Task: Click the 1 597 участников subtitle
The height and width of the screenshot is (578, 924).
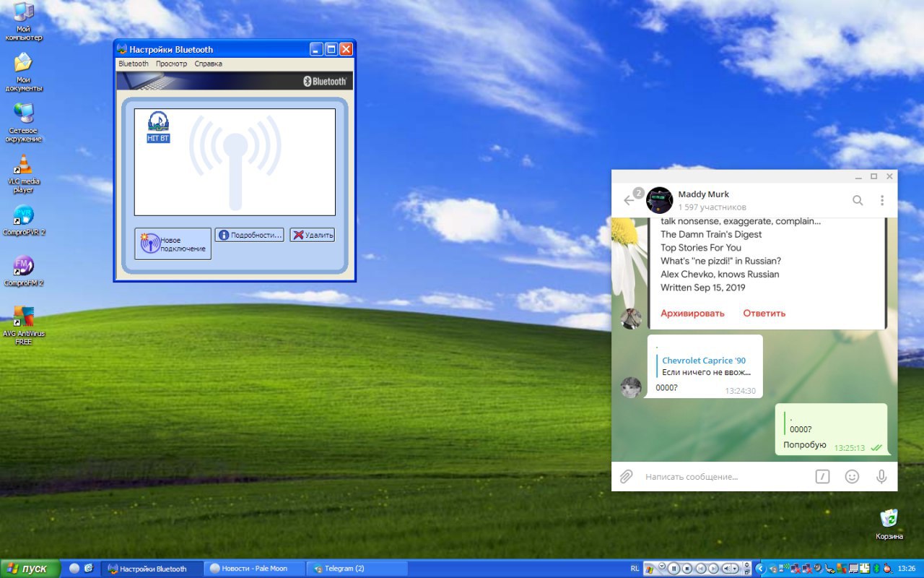Action: click(712, 207)
